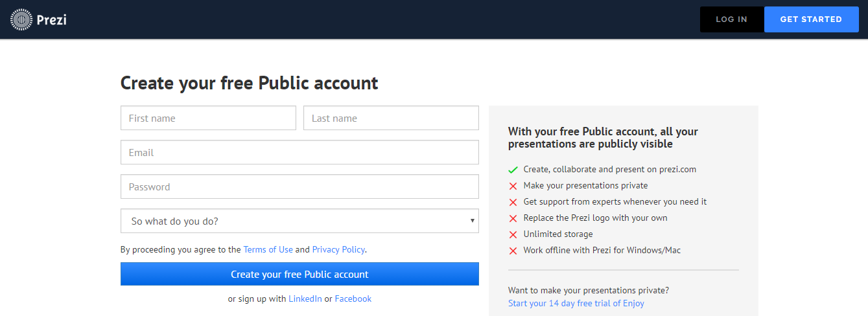This screenshot has width=868, height=316.
Task: Focus the Last name field
Action: (391, 118)
